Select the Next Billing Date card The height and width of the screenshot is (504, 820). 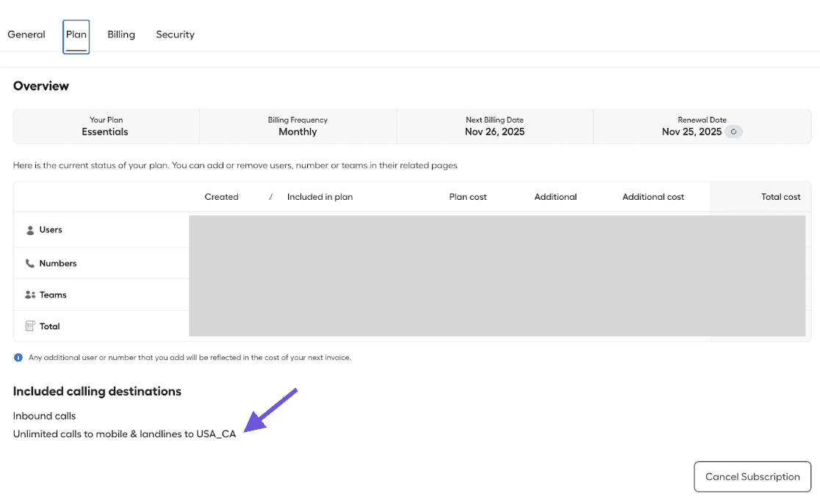(x=494, y=126)
